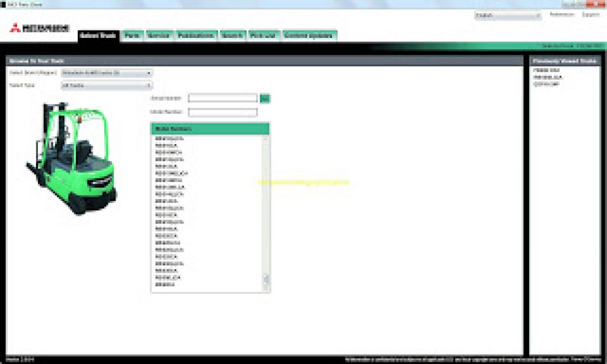The width and height of the screenshot is (607, 364).
Task: Click the Model Numbers list scrollbar up arrow
Action: 266,139
